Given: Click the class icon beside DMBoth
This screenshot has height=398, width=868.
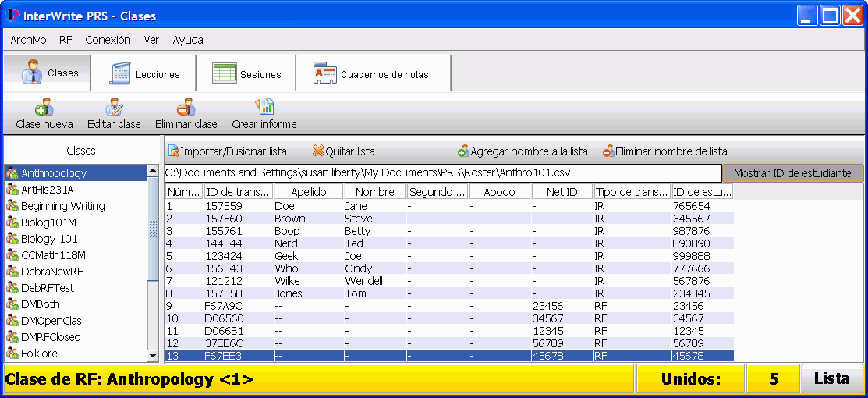Looking at the screenshot, I should coord(12,304).
